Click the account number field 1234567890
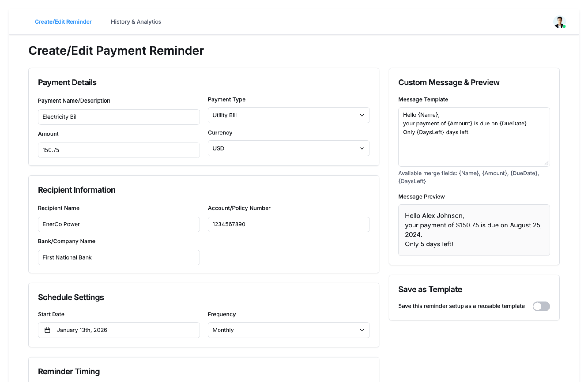 [288, 224]
